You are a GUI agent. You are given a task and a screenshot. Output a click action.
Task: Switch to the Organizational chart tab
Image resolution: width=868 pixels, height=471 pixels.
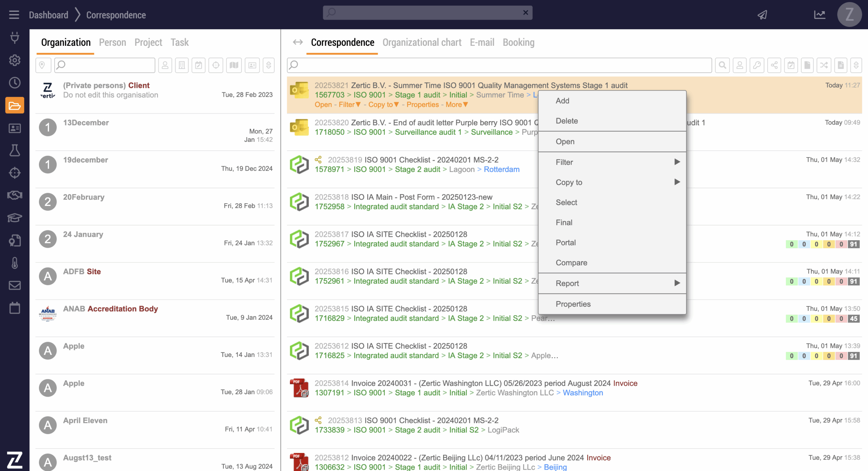click(x=422, y=42)
